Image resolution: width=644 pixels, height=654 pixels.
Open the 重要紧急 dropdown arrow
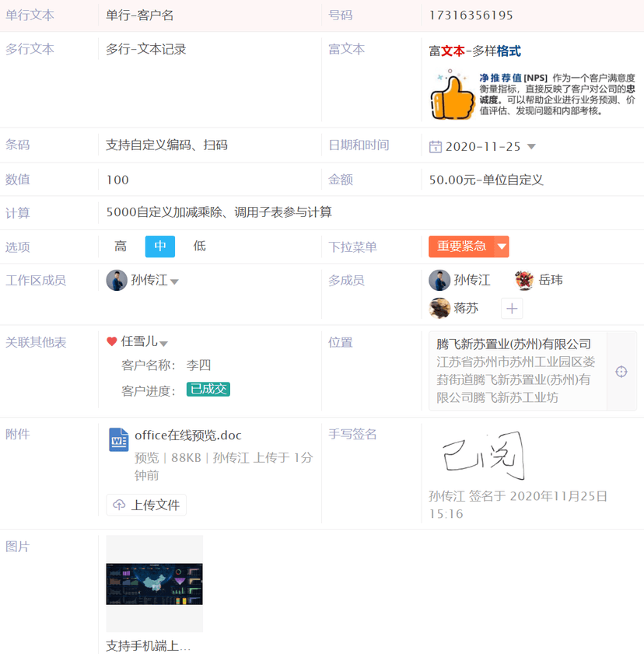click(502, 247)
